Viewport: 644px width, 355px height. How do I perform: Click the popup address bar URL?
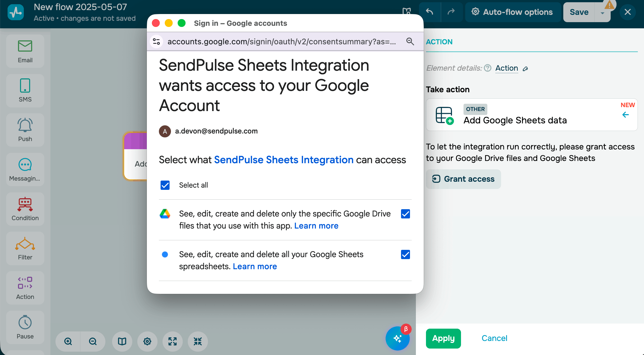point(281,42)
